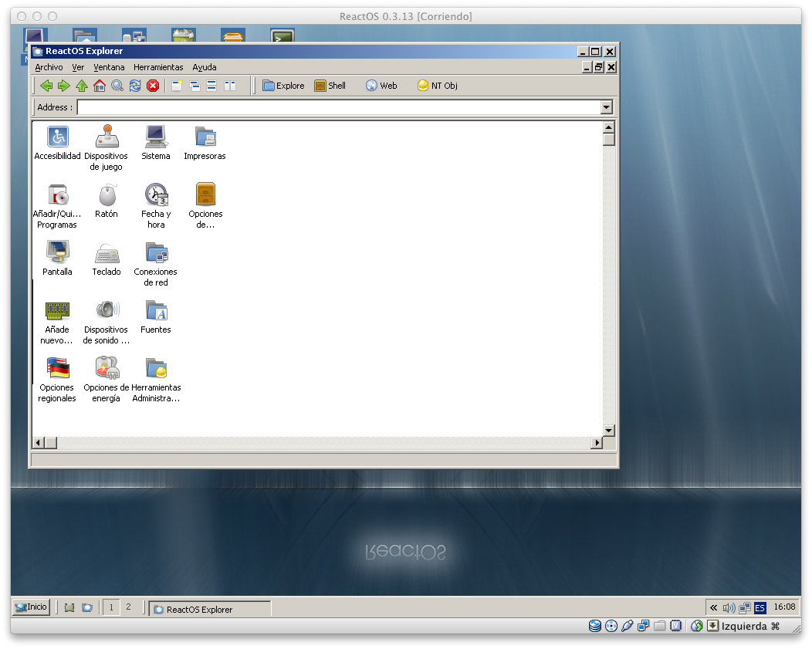Click the second quick launch explorer icon
This screenshot has height=649, width=812.
coord(87,607)
